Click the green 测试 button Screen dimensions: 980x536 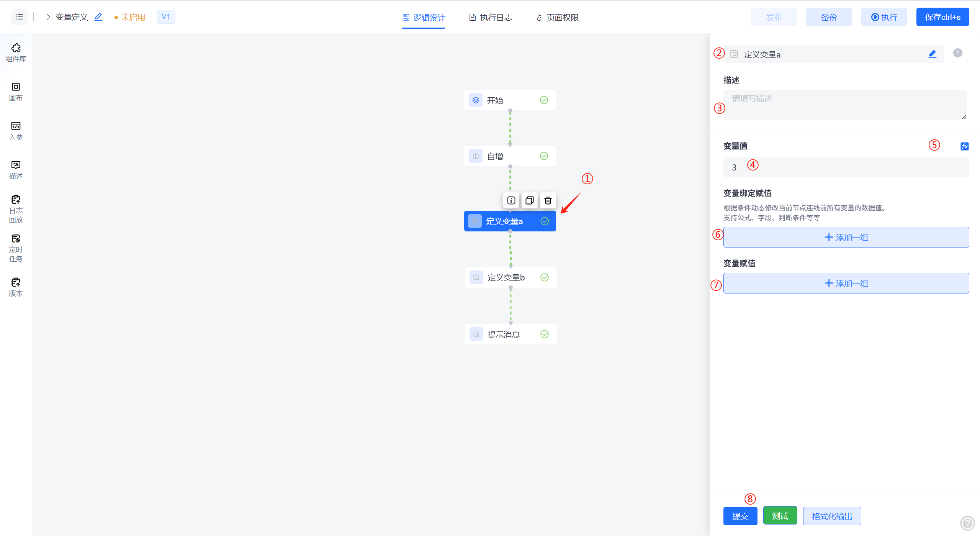(780, 516)
